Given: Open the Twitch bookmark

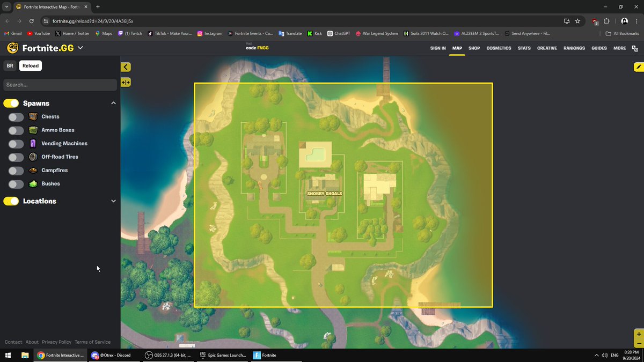Looking at the screenshot, I should click(x=130, y=33).
